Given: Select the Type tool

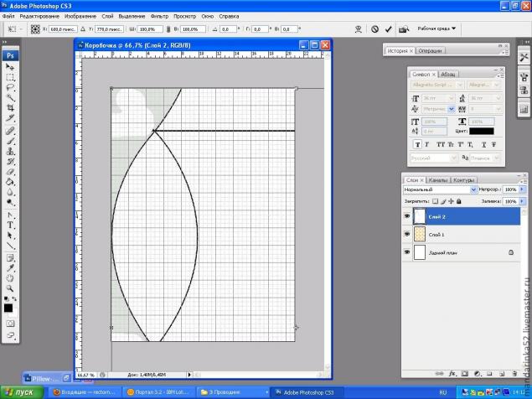Looking at the screenshot, I should [x=11, y=225].
